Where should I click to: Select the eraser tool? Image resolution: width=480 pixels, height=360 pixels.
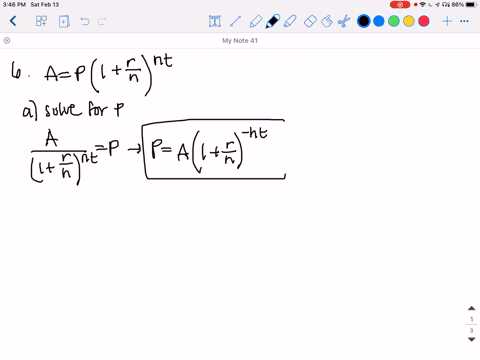pyautogui.click(x=310, y=21)
